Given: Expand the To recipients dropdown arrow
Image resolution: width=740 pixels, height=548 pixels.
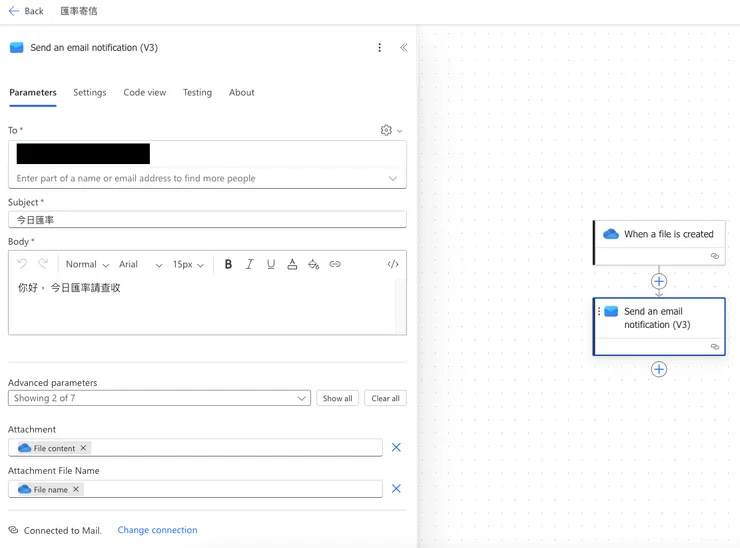Looking at the screenshot, I should (393, 178).
